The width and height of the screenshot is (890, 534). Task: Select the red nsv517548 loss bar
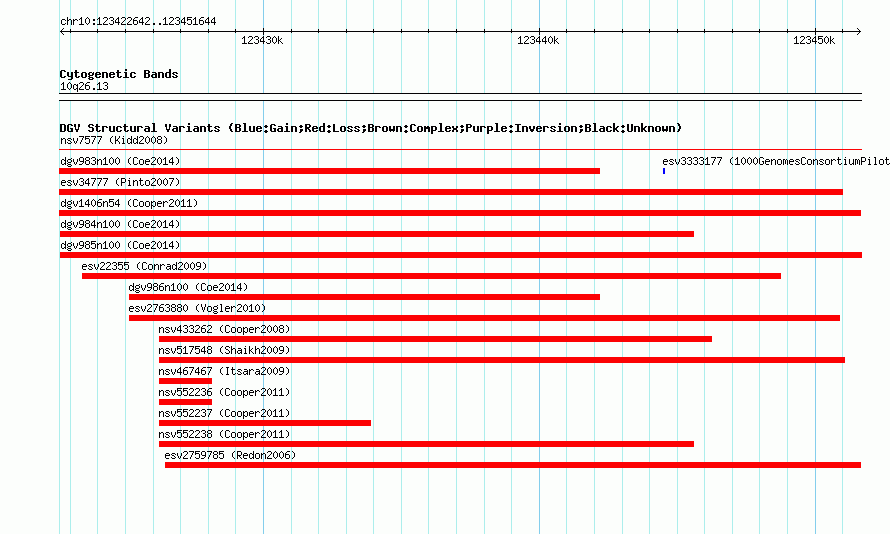502,360
